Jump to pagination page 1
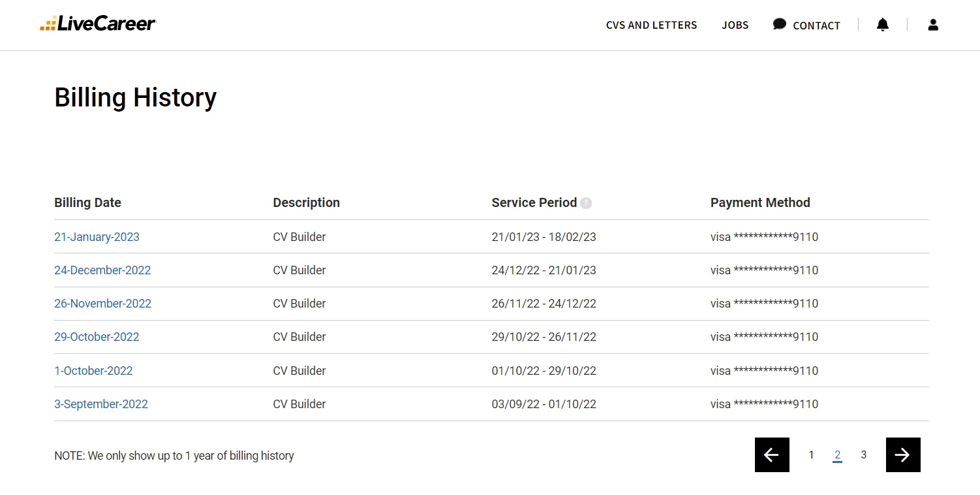 coord(811,455)
